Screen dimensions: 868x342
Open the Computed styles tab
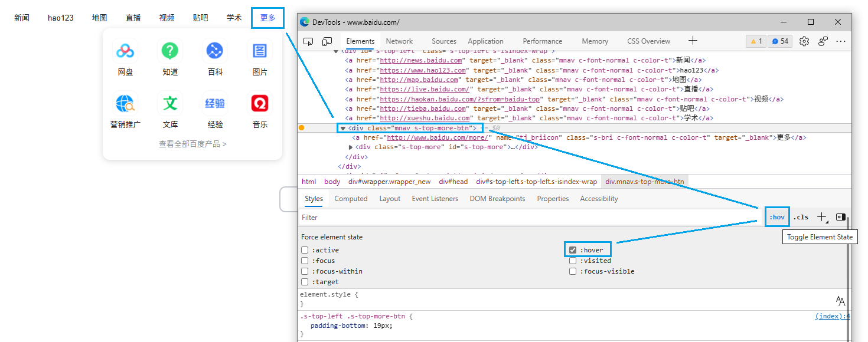(351, 199)
